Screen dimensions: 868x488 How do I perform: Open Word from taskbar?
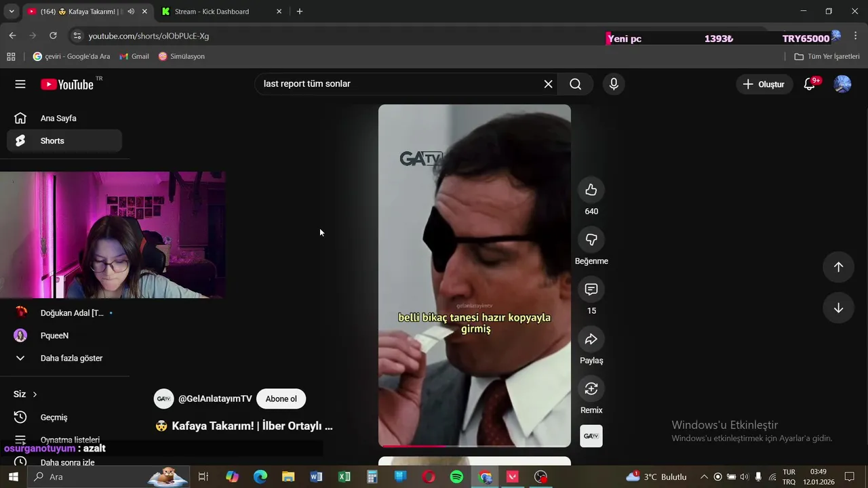pos(316,476)
